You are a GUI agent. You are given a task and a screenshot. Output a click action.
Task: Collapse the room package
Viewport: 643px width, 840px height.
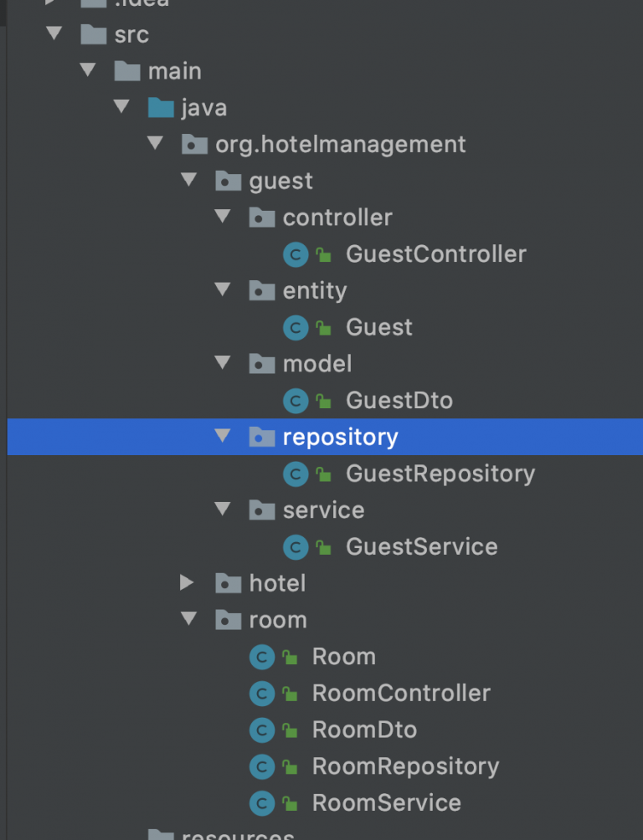tap(189, 619)
